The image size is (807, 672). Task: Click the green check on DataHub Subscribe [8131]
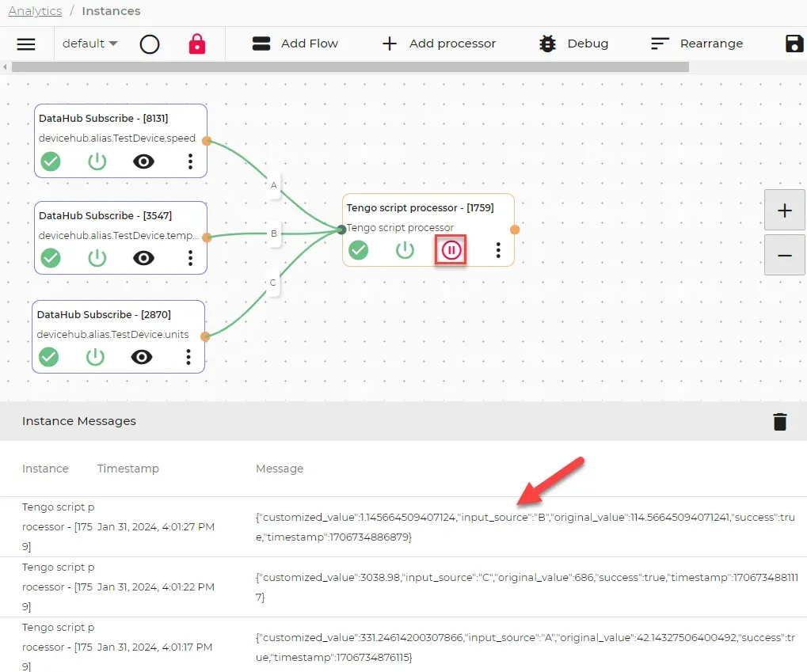pos(51,161)
